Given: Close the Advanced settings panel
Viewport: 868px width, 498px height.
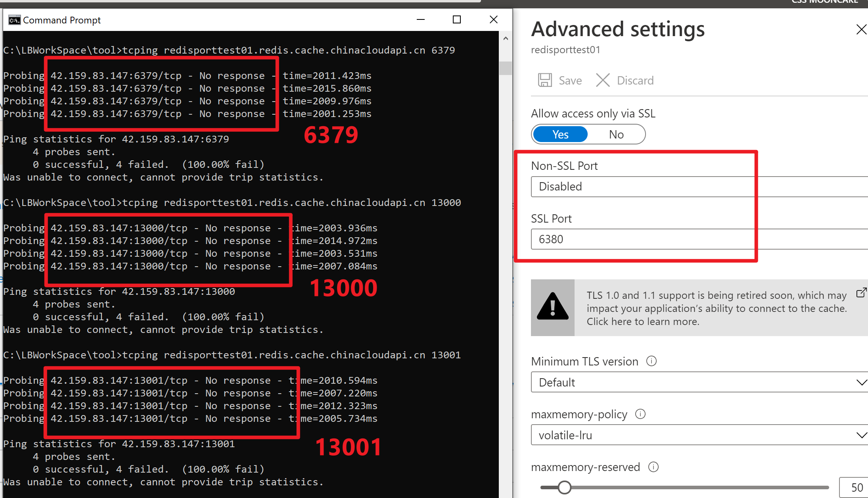Looking at the screenshot, I should tap(861, 30).
